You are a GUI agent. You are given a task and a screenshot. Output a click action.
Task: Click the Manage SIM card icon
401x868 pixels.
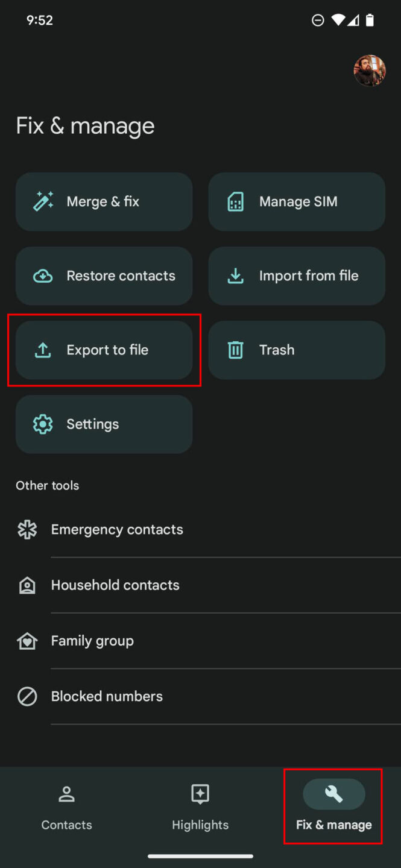point(235,201)
